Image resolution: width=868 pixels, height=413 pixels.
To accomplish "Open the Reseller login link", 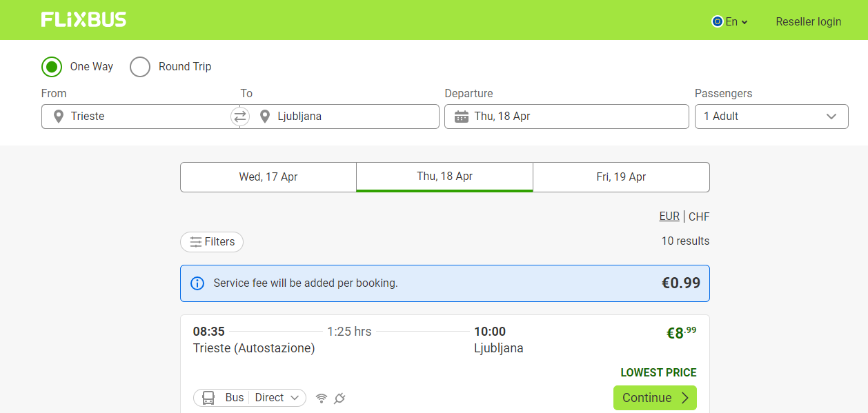I will (x=809, y=21).
